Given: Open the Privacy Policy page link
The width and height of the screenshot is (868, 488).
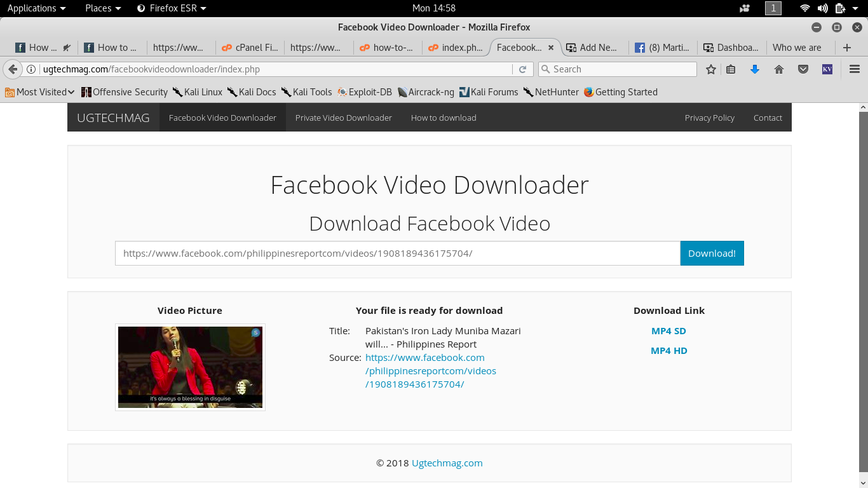Looking at the screenshot, I should [709, 118].
